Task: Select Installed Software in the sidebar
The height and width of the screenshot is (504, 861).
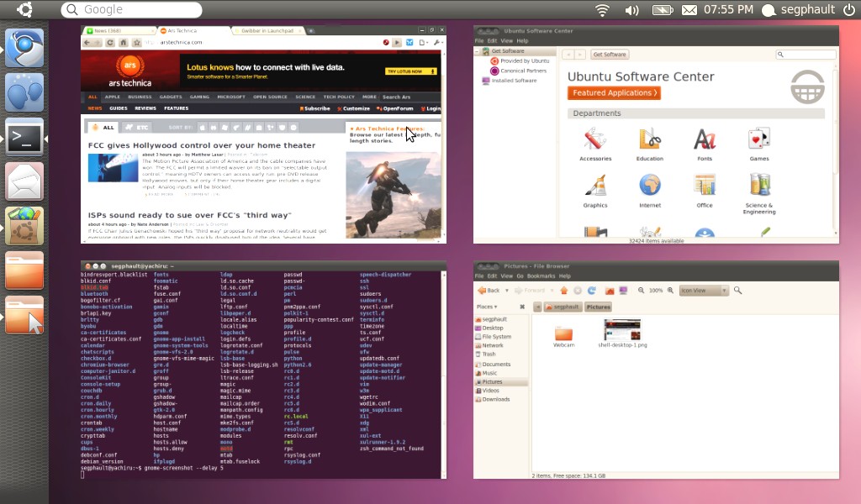Action: tap(510, 81)
